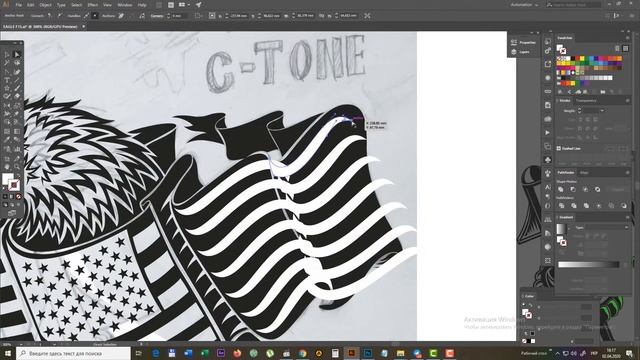640x360 pixels.
Task: Switch Swatches panel to thumbnail view
Action: [x=625, y=49]
